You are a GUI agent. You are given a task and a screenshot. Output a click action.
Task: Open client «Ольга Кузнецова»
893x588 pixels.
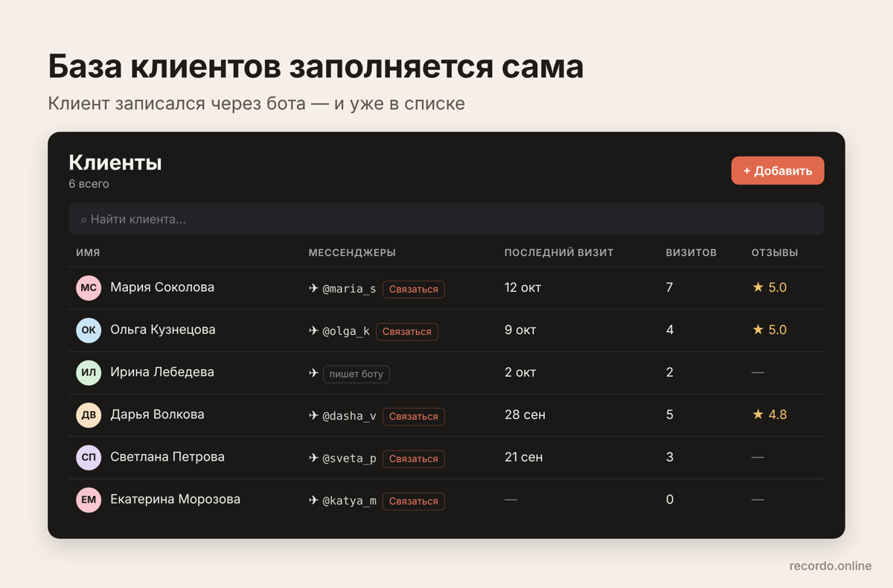pos(163,330)
